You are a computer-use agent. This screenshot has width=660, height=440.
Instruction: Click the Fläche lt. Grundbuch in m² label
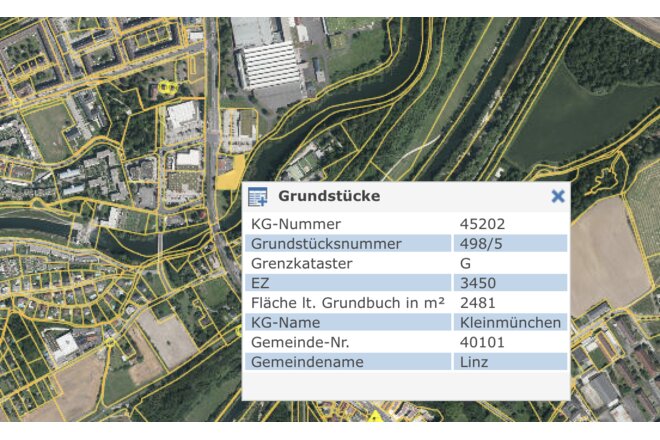pos(348,303)
